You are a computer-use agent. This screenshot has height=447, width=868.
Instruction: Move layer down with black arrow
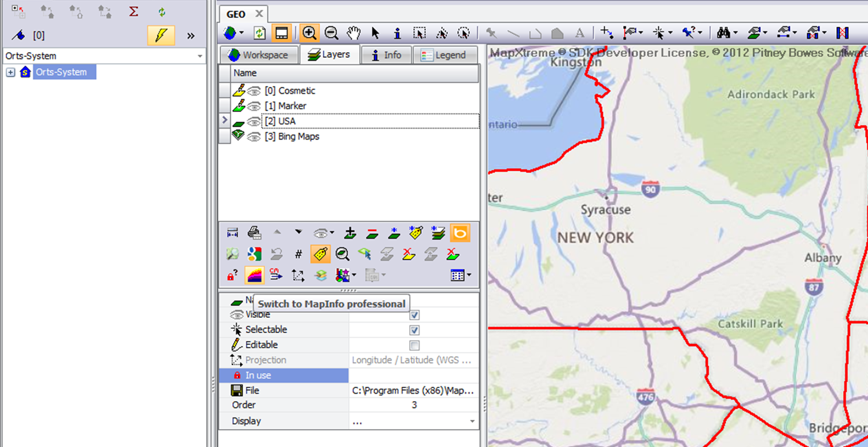click(x=298, y=232)
